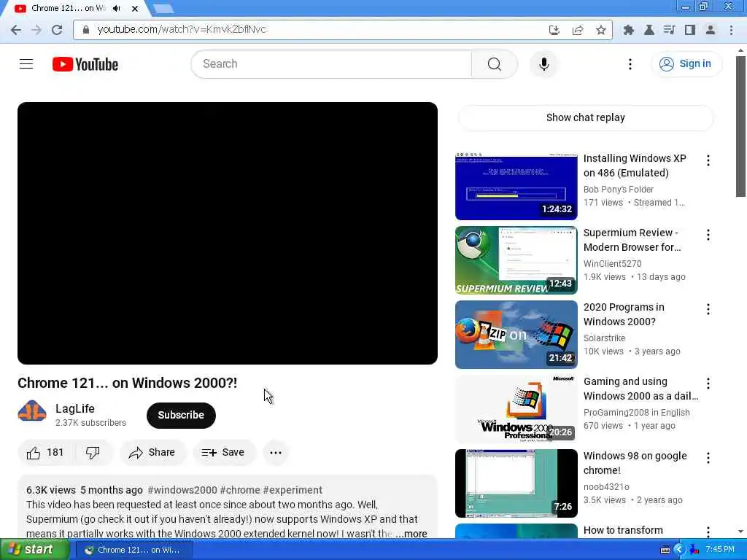747x560 pixels.
Task: Click Bob Pony's Folder channel name
Action: tap(619, 189)
